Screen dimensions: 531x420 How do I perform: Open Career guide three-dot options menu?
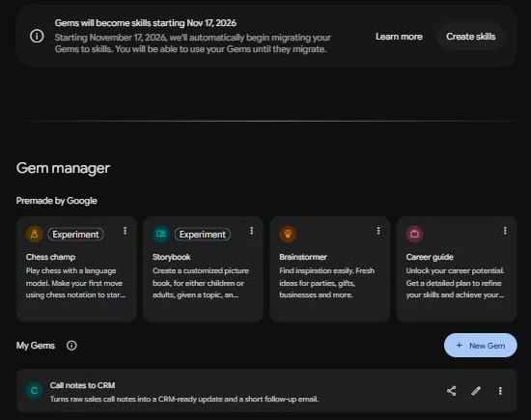(505, 231)
